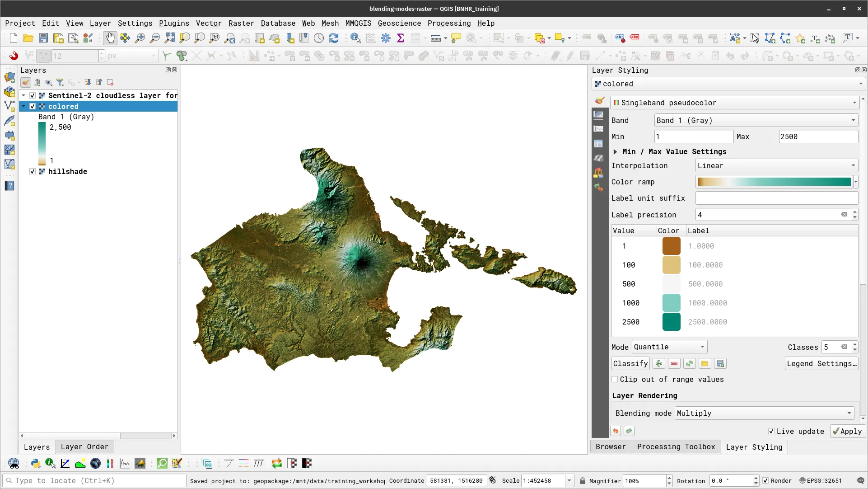The width and height of the screenshot is (868, 489).
Task: Expand Min / Max Value Settings
Action: tap(616, 151)
